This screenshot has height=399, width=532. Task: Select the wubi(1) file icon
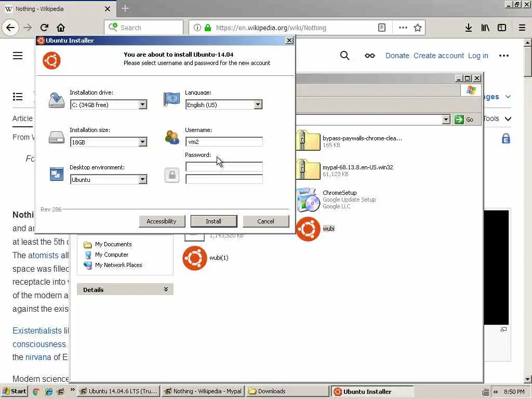click(195, 258)
